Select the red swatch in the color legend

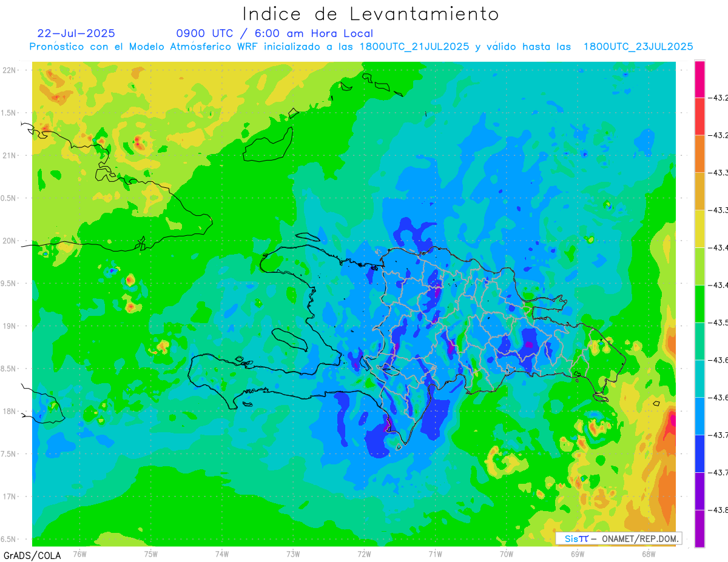click(x=699, y=116)
